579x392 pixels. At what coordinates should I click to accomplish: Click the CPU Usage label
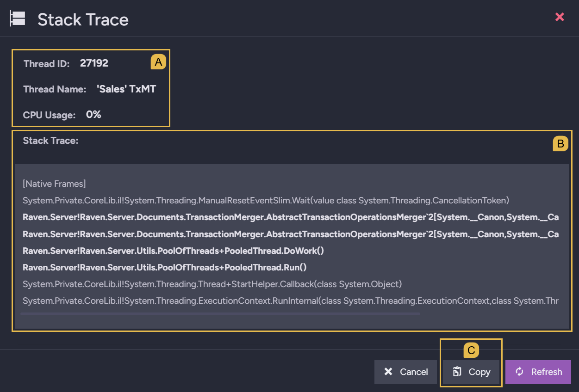(49, 115)
